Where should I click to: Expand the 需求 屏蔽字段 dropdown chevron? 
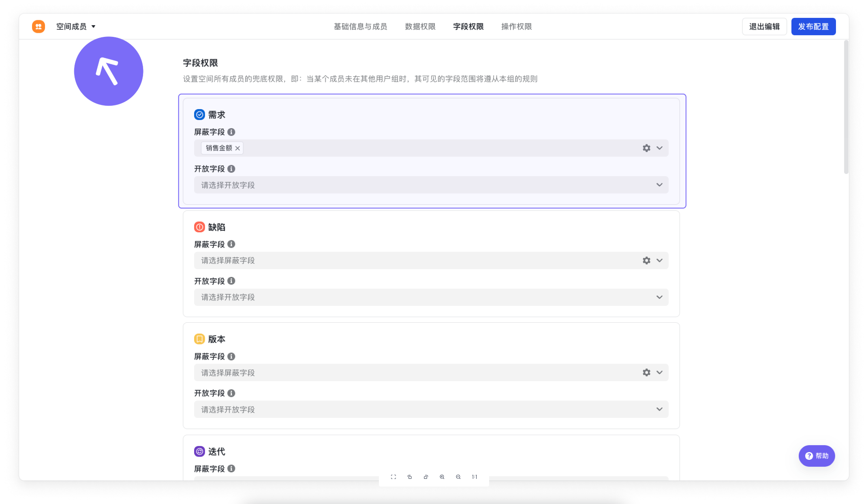[660, 148]
